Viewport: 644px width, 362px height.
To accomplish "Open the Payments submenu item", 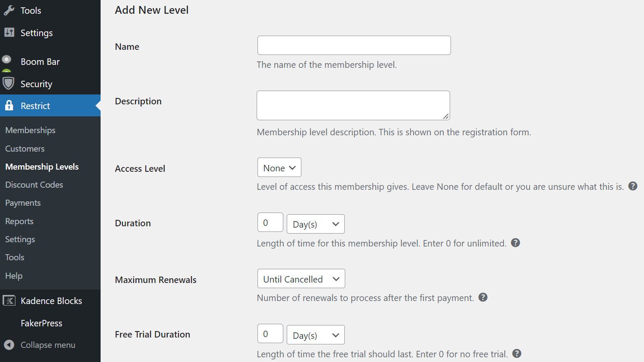I will click(x=23, y=203).
